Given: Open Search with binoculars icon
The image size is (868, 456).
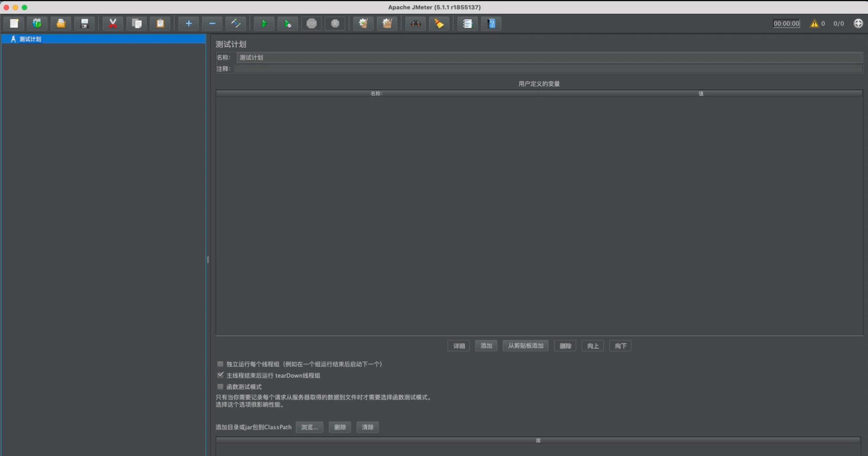Looking at the screenshot, I should click(415, 24).
